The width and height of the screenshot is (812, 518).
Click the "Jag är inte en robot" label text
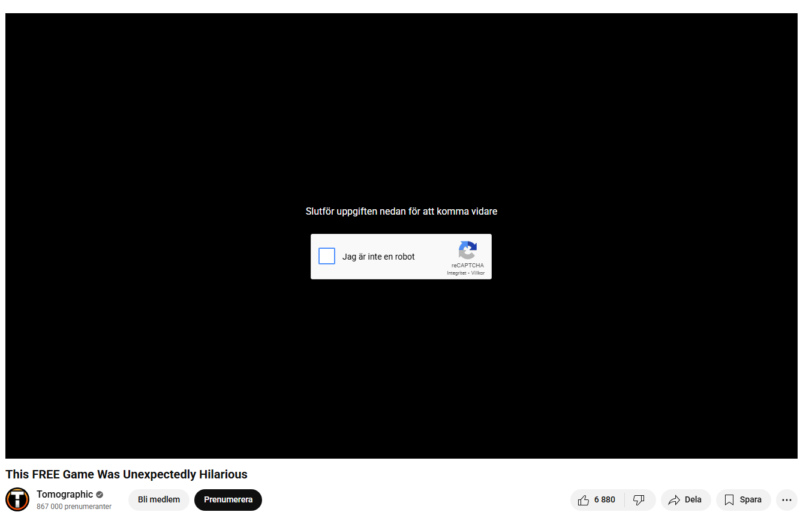378,257
